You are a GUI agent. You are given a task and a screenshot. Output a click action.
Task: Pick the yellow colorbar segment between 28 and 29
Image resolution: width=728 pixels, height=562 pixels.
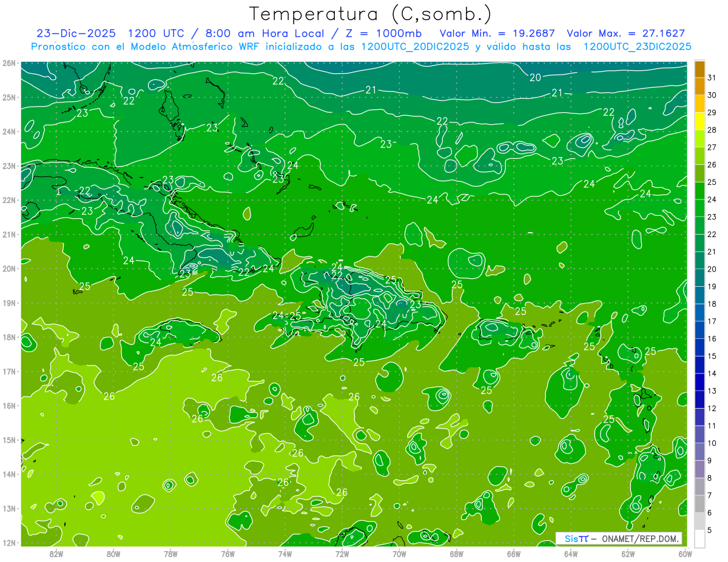pos(699,121)
